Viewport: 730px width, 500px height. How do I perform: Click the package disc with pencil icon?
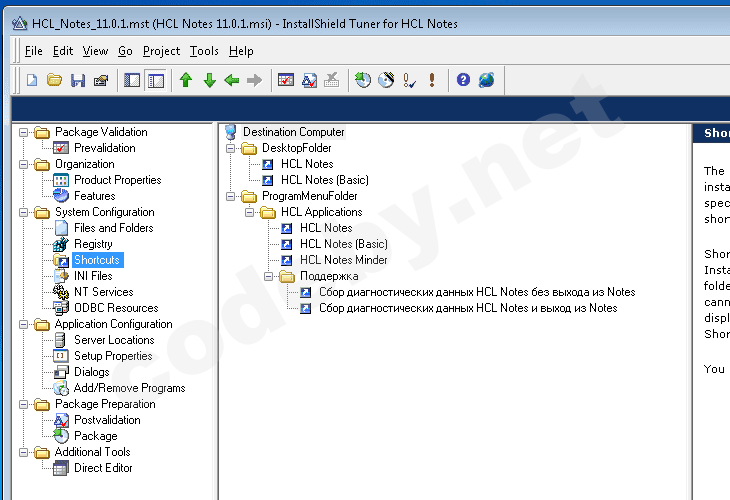coord(386,80)
